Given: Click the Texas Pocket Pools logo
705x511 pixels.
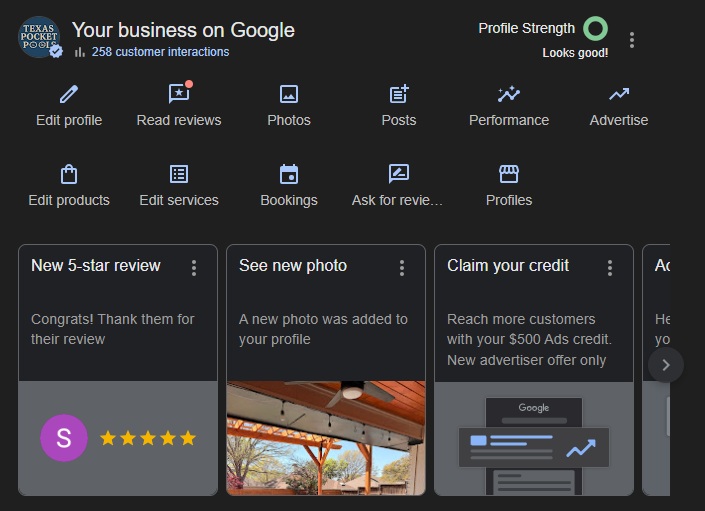Looking at the screenshot, I should pyautogui.click(x=41, y=38).
